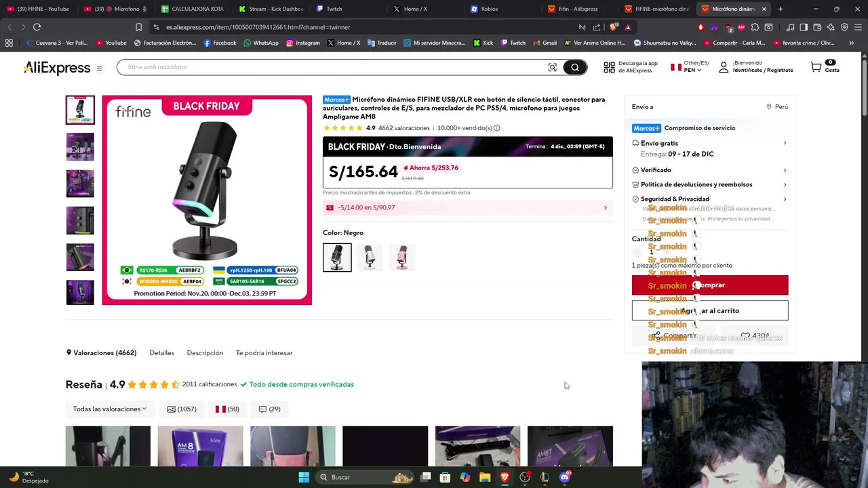Click the user account profile icon
The width and height of the screenshot is (868, 488).
coord(724,67)
